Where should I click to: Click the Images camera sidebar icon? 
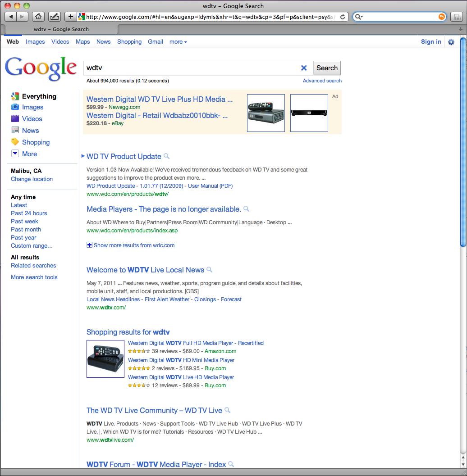[x=15, y=107]
